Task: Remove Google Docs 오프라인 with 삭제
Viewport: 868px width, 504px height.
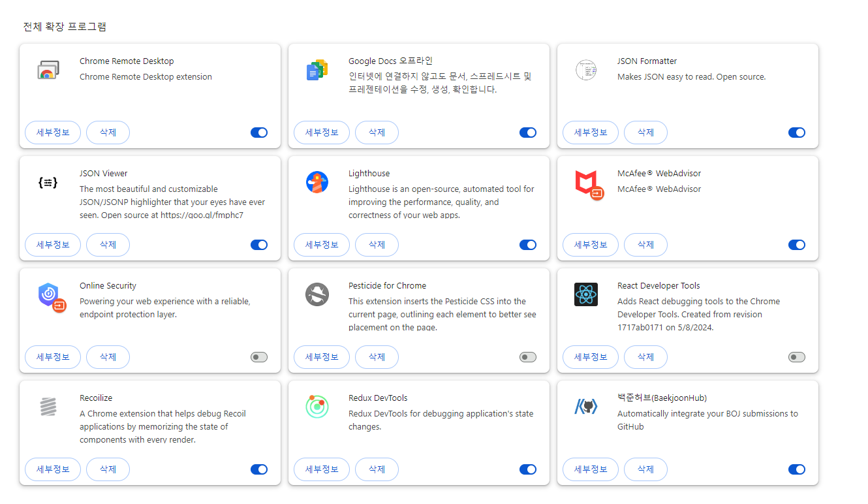Action: coord(377,133)
